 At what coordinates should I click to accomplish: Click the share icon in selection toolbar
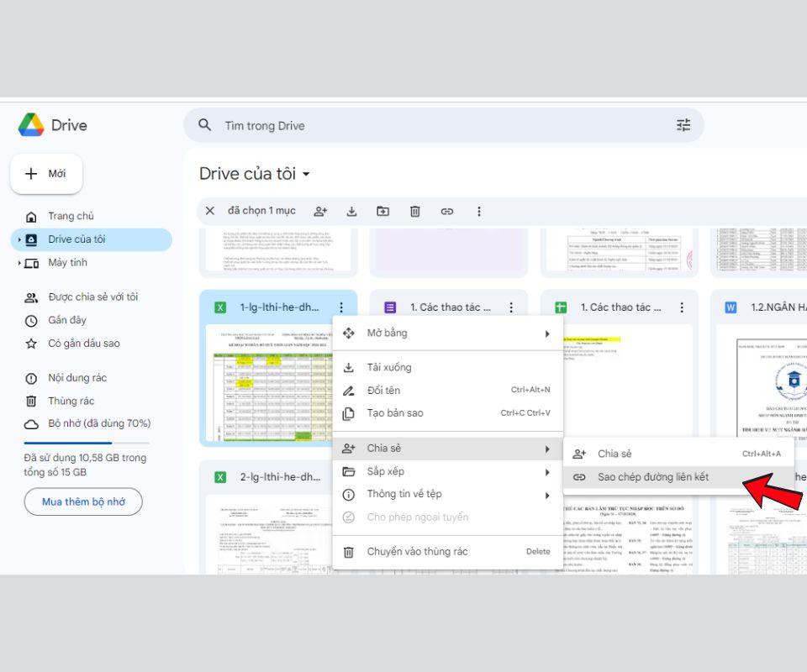click(x=320, y=212)
